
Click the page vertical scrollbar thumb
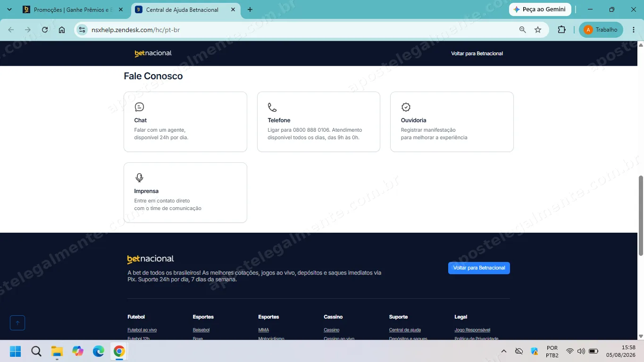(x=641, y=216)
